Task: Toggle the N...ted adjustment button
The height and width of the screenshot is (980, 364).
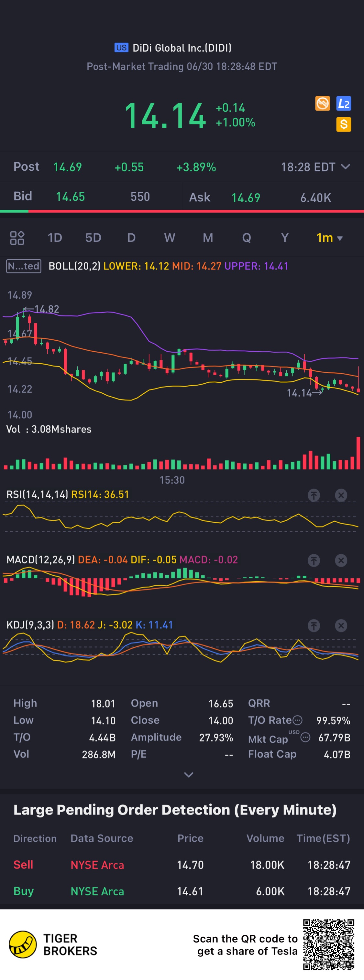Action: click(24, 266)
